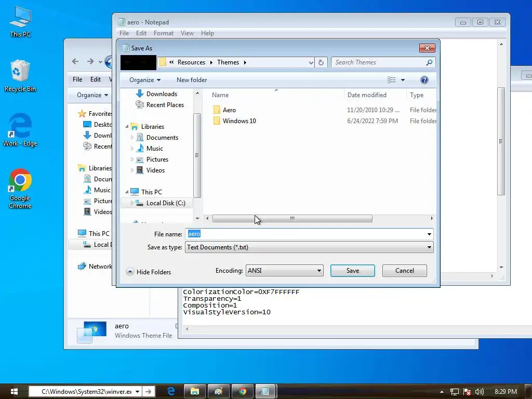The height and width of the screenshot is (399, 532).
Task: Open Notepad View menu
Action: pyautogui.click(x=187, y=33)
